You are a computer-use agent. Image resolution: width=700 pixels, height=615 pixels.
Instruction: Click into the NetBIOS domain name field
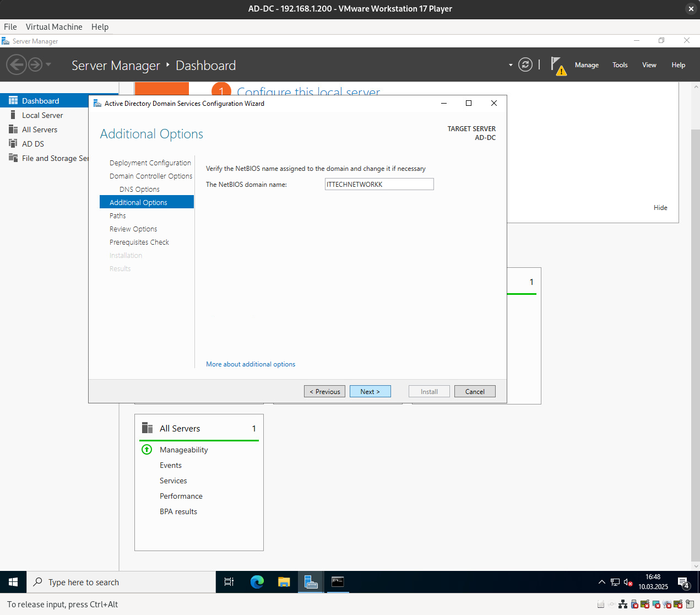pos(379,185)
